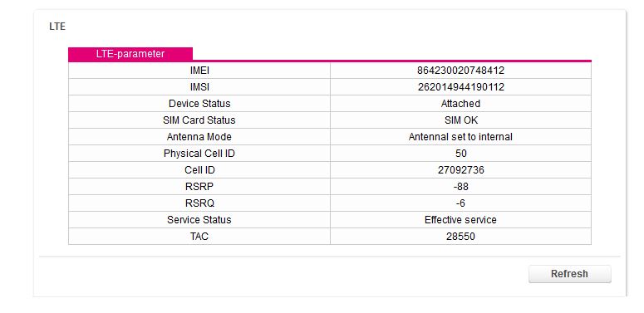Click the Antenna Mode label

tap(199, 137)
